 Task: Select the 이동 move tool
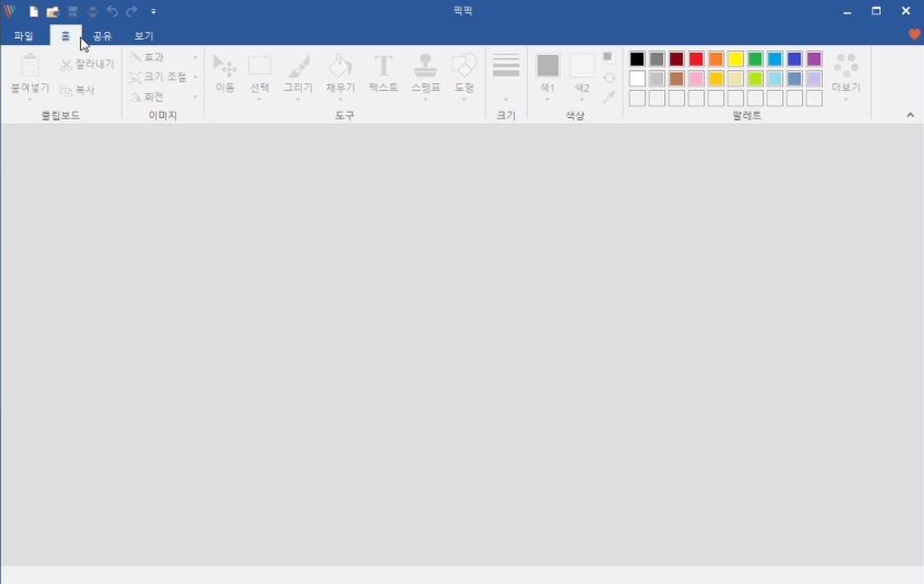[225, 74]
